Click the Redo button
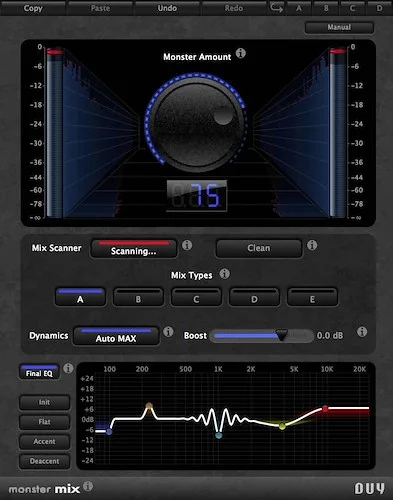Viewport: 393px width, 500px height. (234, 8)
